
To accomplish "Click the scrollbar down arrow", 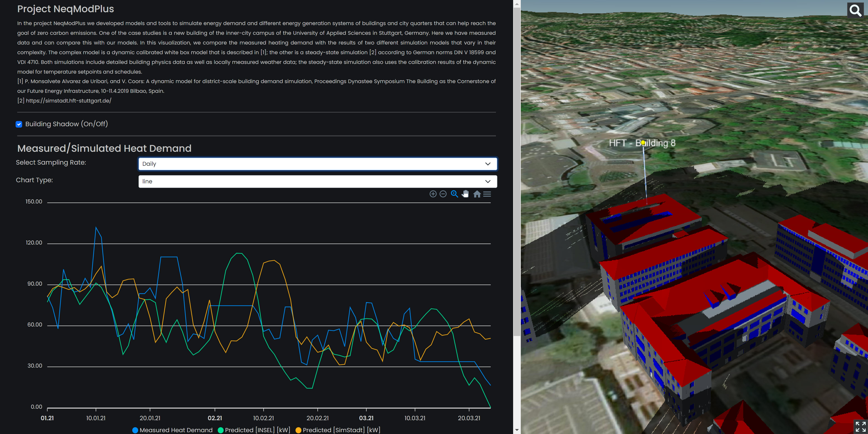I will 517,430.
